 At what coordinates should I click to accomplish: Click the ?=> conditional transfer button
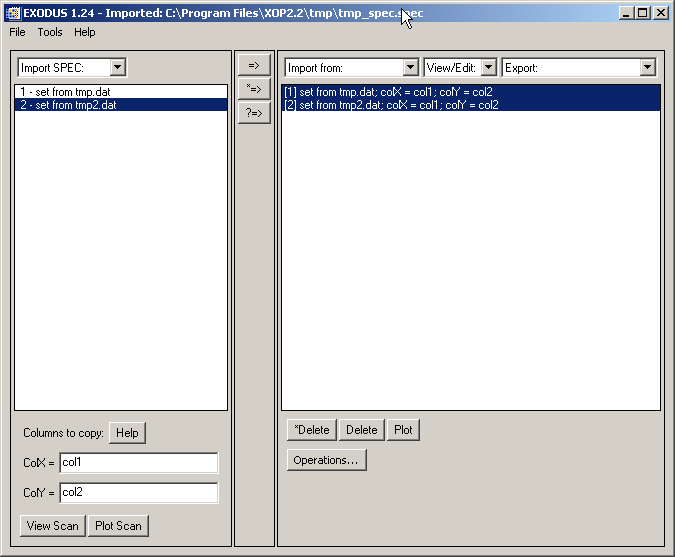tap(254, 113)
